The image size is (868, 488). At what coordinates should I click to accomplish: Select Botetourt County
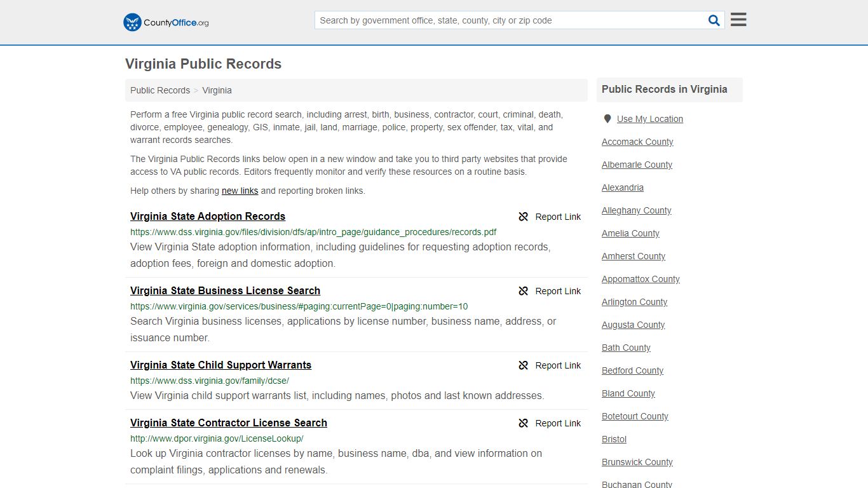pos(635,416)
